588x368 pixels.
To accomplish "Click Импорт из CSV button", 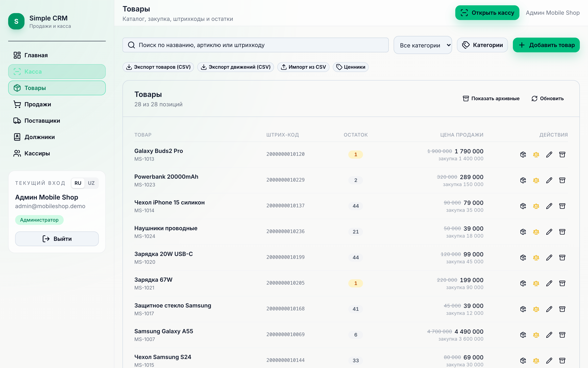I will point(303,67).
